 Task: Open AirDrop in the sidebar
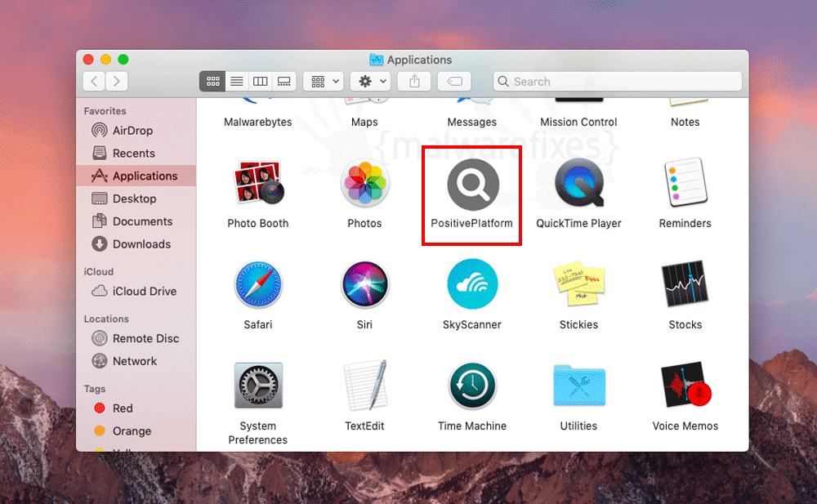[136, 131]
